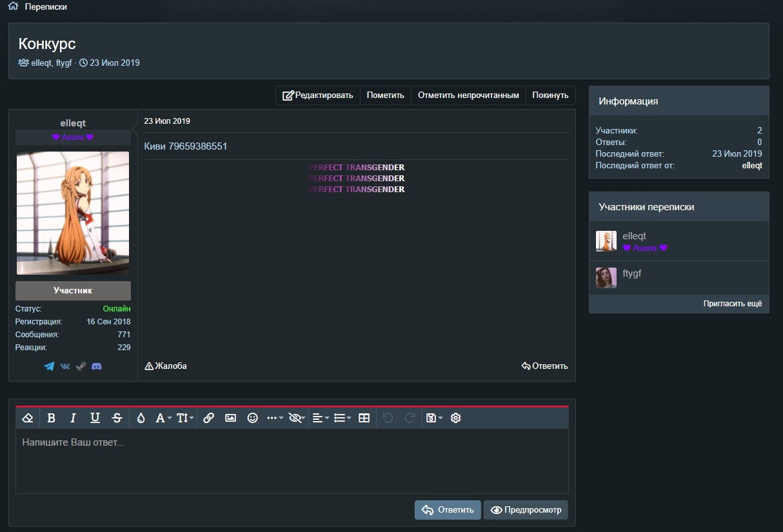Click the Пригласить ещё link
Viewport: 783px width, 532px height.
pos(732,303)
